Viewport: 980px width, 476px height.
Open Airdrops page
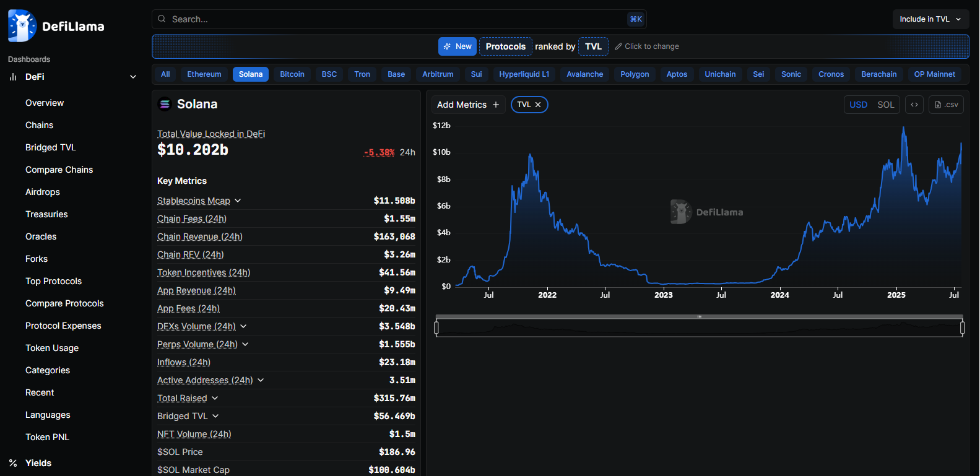43,192
